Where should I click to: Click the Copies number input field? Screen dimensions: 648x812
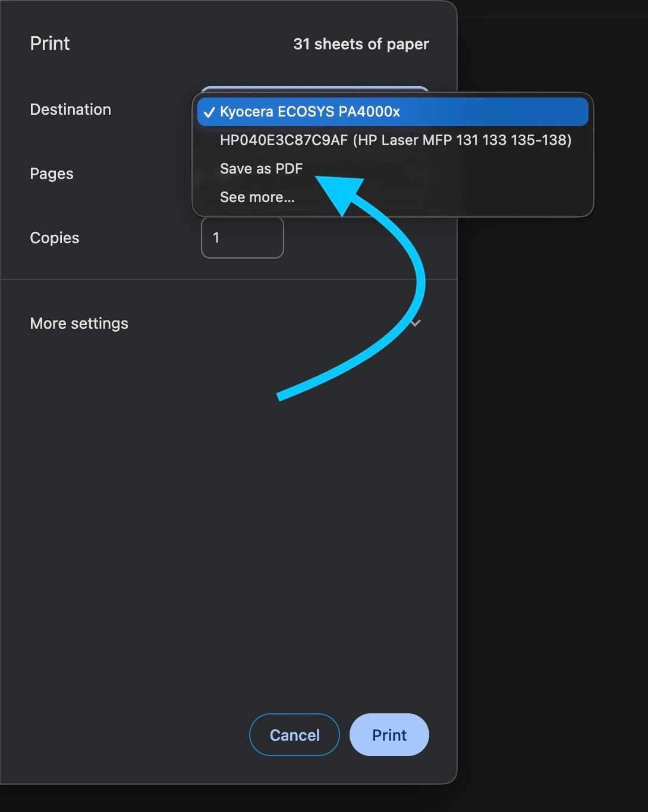pyautogui.click(x=243, y=238)
